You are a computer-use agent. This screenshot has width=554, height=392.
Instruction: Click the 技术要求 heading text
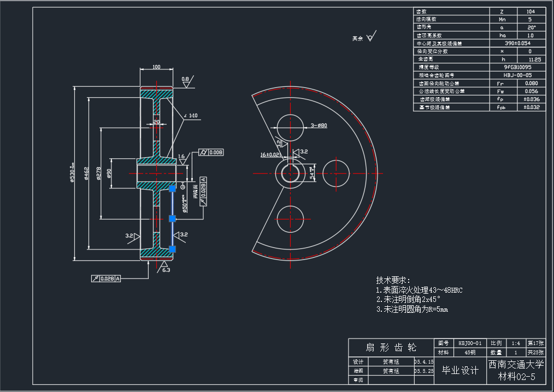coord(393,281)
